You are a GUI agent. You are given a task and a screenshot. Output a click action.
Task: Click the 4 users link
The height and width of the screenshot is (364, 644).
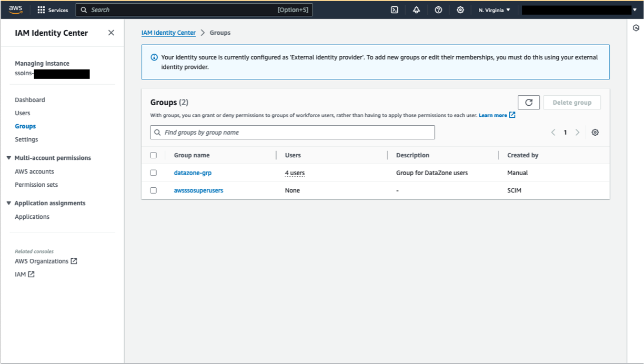click(x=295, y=173)
